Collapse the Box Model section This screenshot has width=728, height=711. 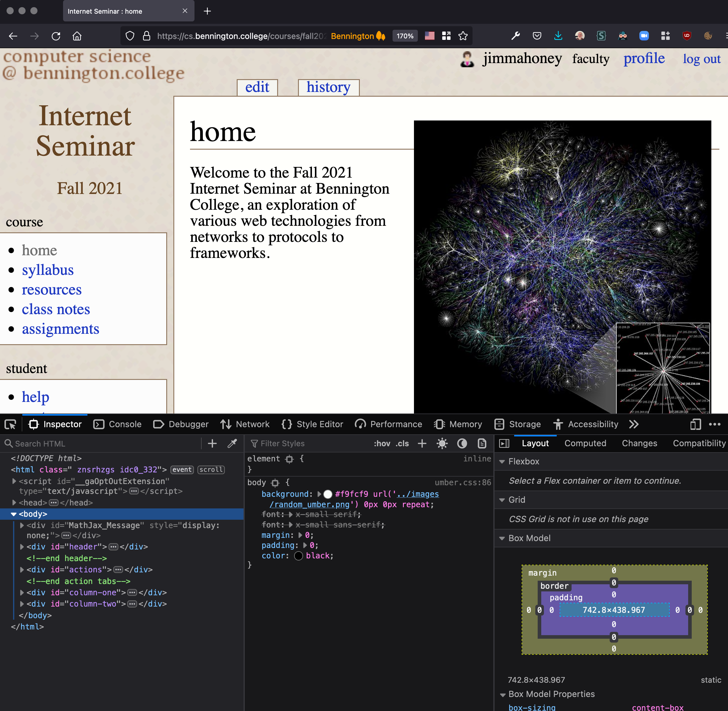point(502,538)
